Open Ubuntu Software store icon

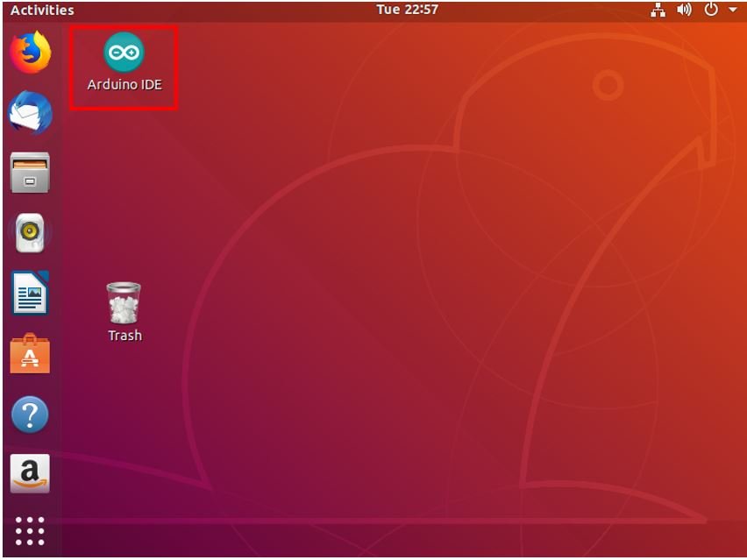30,353
